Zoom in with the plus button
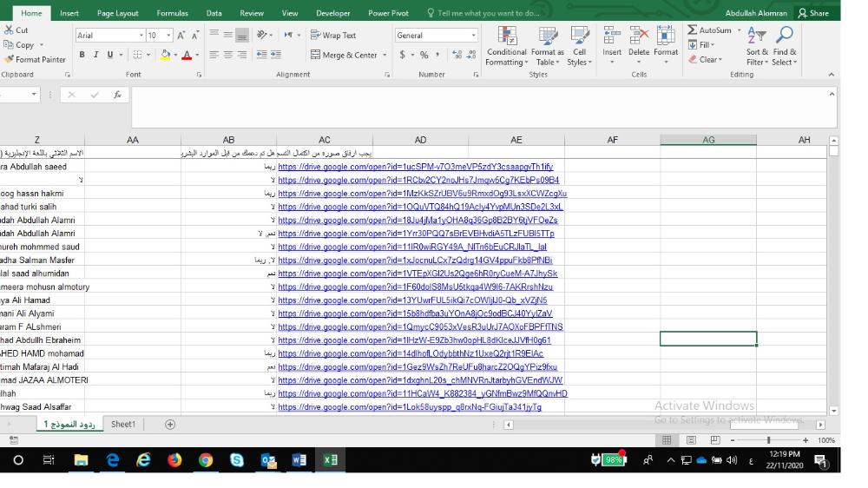 [806, 440]
